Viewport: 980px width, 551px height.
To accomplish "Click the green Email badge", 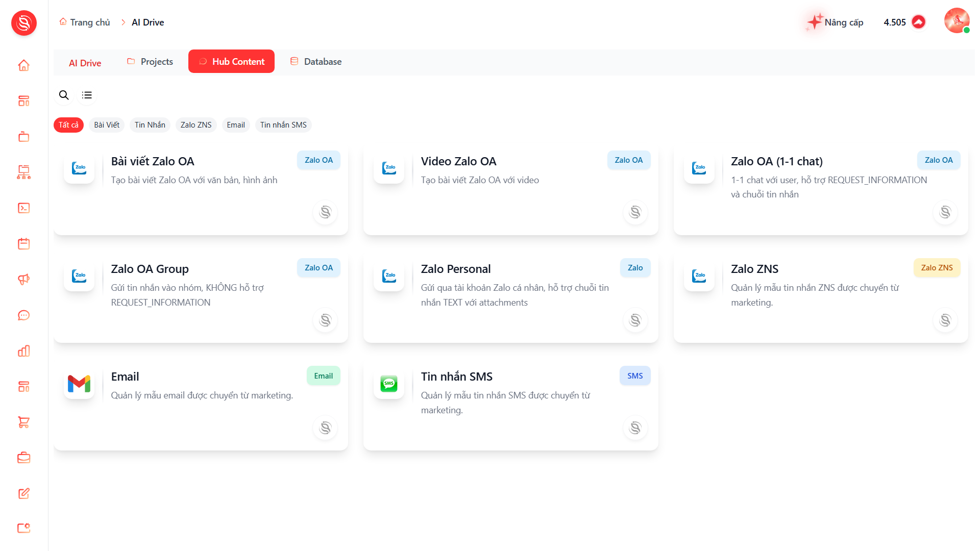I will point(324,376).
